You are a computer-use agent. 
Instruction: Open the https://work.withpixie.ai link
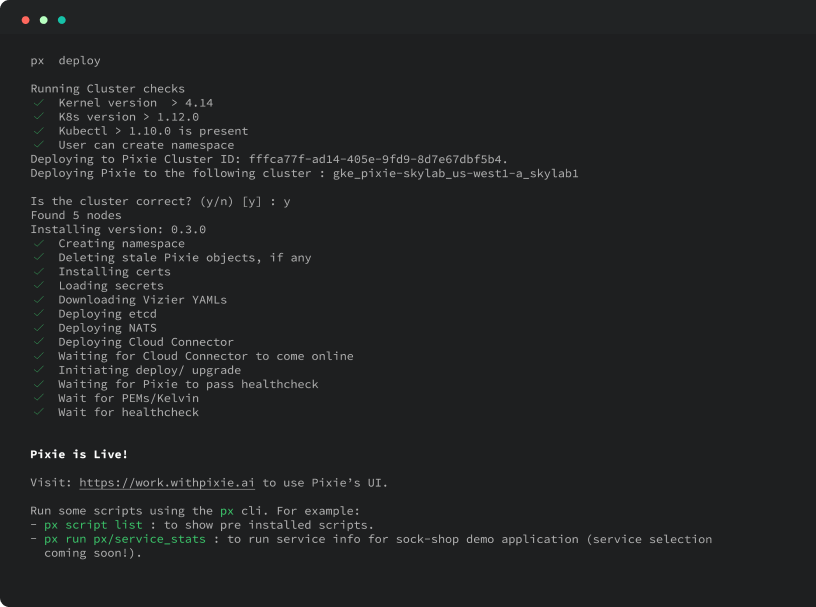[x=167, y=483]
